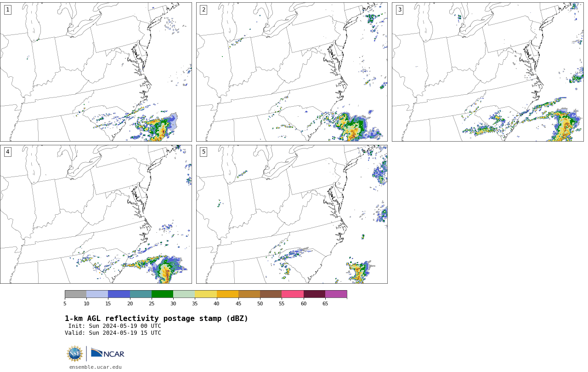Click the yellow 35-40 dBZ swatch
Image resolution: width=588 pixels, height=372 pixels.
pos(206,294)
